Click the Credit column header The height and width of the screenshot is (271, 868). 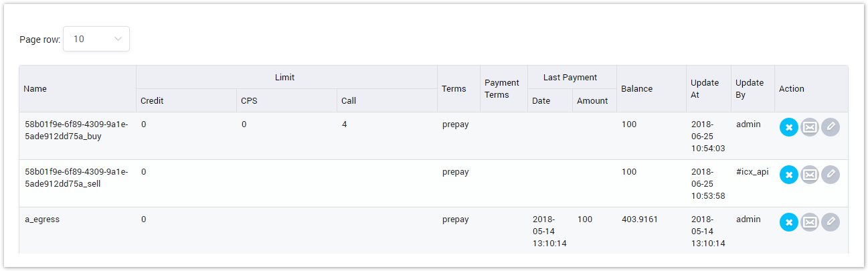[x=152, y=101]
